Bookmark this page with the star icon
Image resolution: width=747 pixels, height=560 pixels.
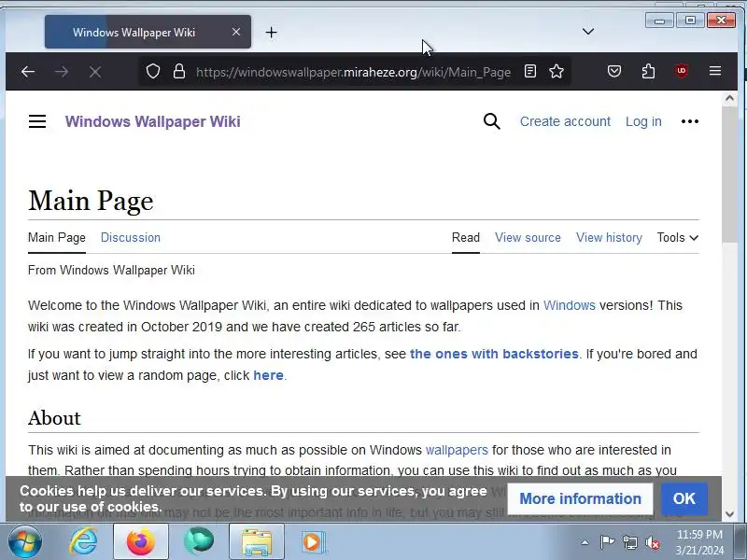click(x=557, y=72)
